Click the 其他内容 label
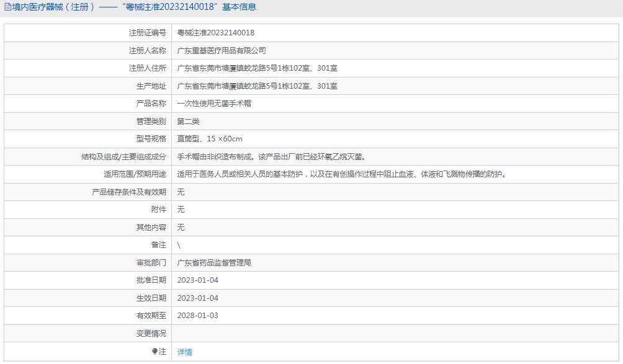623x364 pixels. point(151,228)
